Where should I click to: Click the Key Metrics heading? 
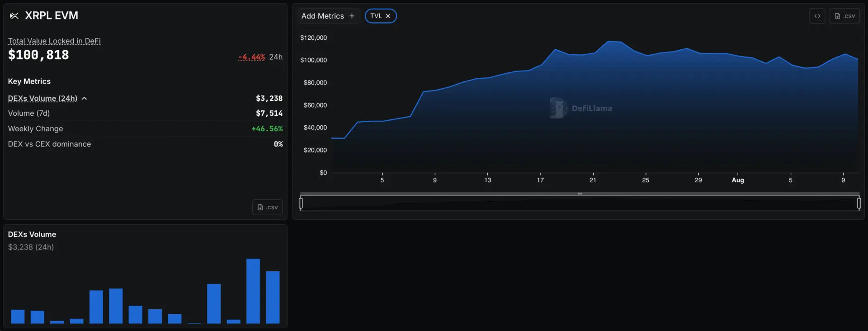[29, 81]
